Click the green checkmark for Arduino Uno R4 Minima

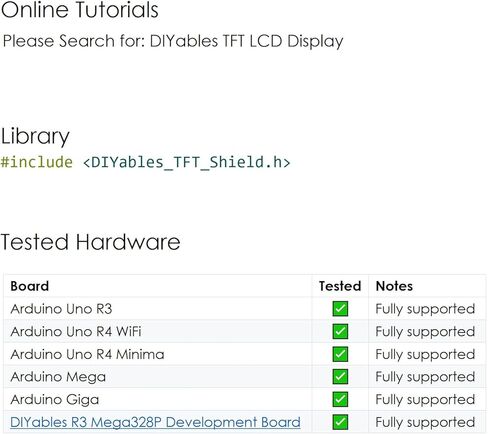coord(340,354)
